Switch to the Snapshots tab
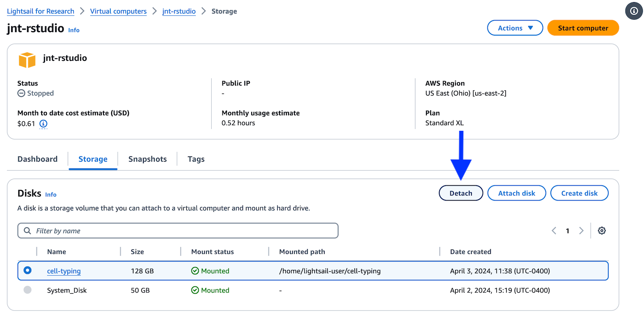Viewport: 644px width, 319px height. tap(147, 159)
